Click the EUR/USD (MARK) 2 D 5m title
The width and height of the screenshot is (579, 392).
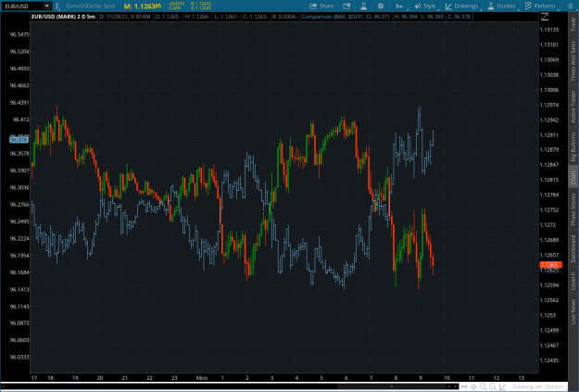pos(63,17)
